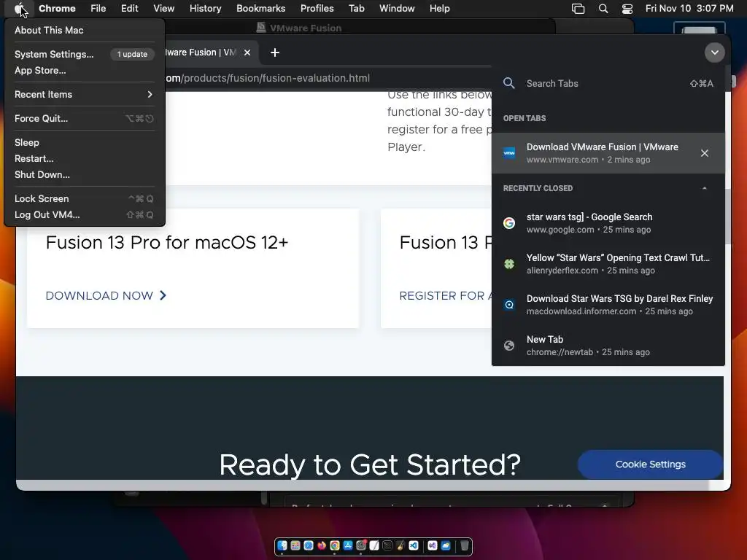Open Visual Studio purple icon in the Dock
747x560 pixels.
(x=432, y=545)
